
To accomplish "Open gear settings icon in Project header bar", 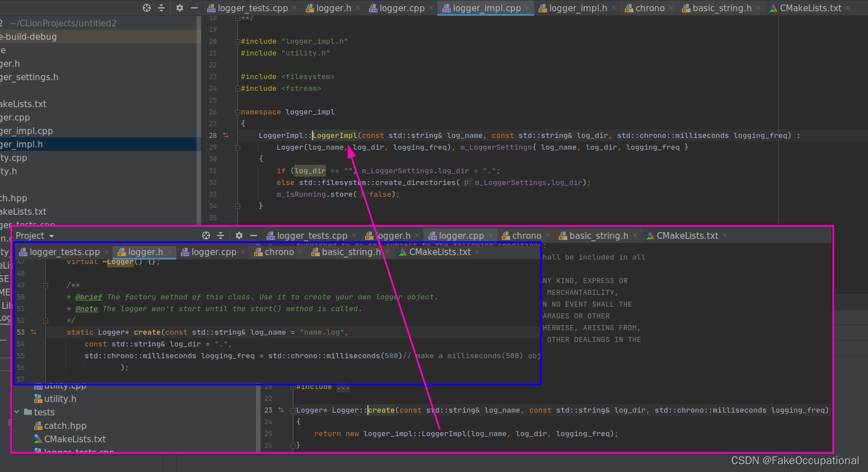I will (239, 235).
